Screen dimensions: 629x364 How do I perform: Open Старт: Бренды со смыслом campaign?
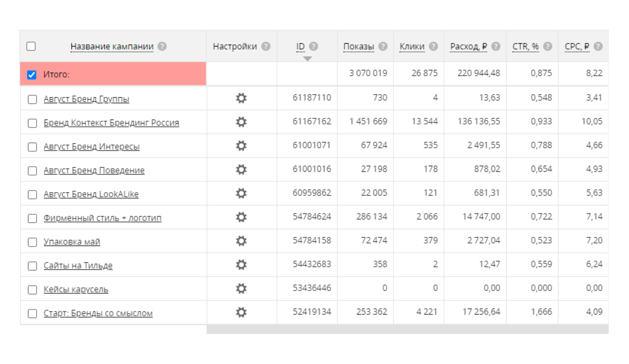pyautogui.click(x=98, y=314)
